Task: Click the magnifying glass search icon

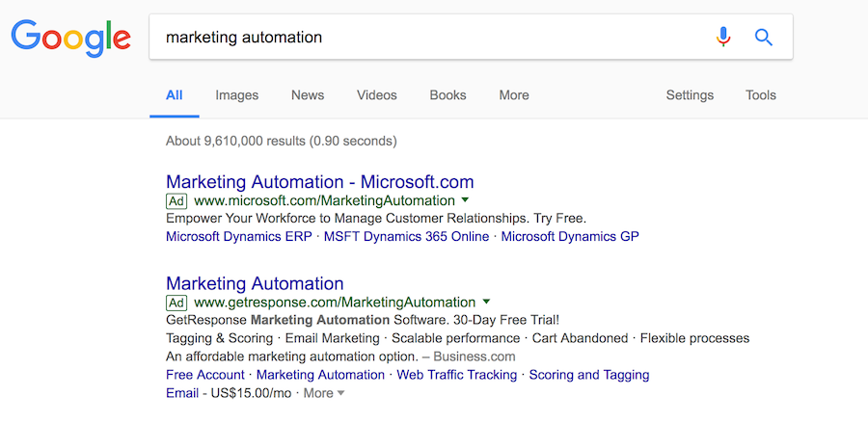Action: [x=764, y=37]
